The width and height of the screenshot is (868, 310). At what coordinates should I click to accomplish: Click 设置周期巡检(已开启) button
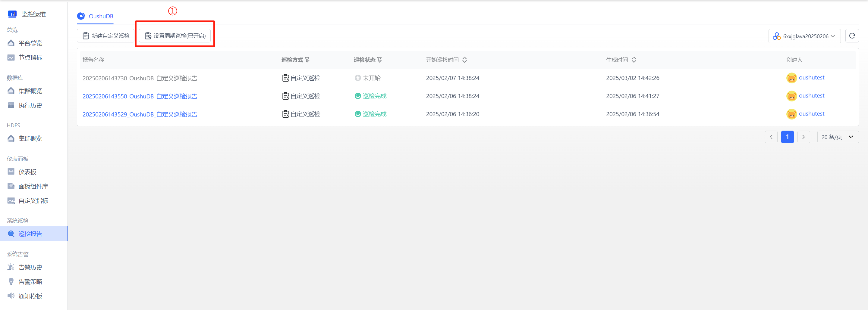click(175, 36)
